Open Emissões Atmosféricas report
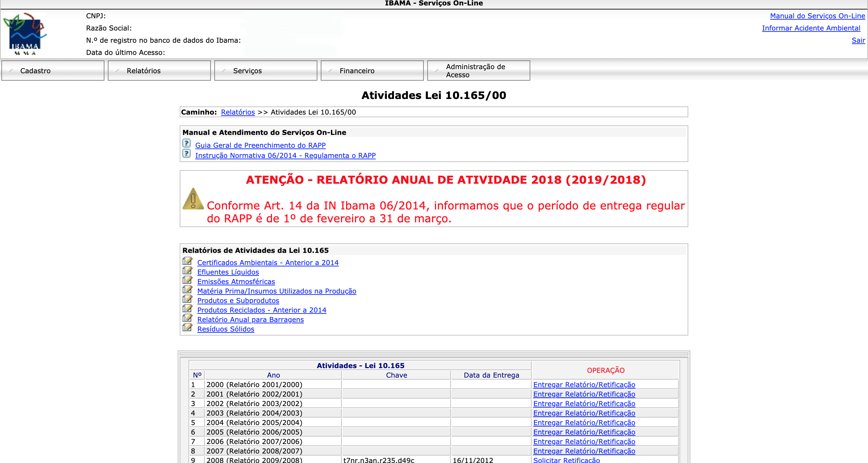This screenshot has height=463, width=868. point(236,282)
